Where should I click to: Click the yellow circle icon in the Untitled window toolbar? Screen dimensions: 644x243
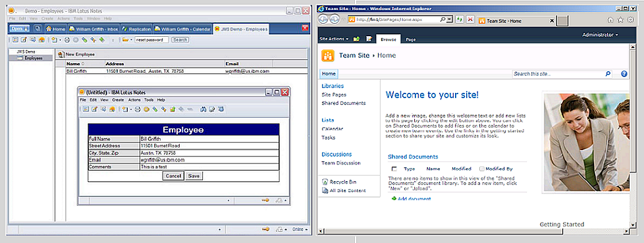click(146, 109)
